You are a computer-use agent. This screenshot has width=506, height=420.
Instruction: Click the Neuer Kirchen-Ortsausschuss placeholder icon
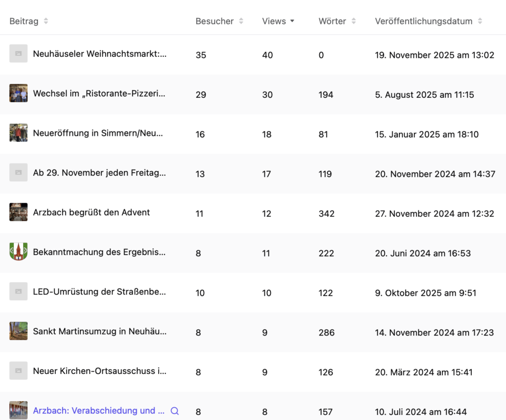(x=18, y=371)
